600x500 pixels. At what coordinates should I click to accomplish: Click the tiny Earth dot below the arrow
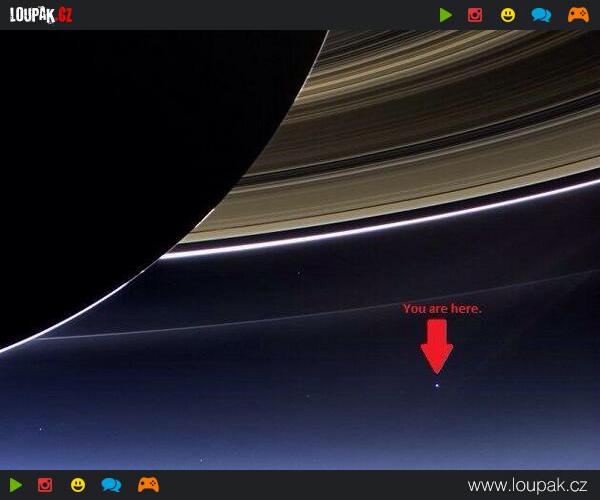click(437, 383)
